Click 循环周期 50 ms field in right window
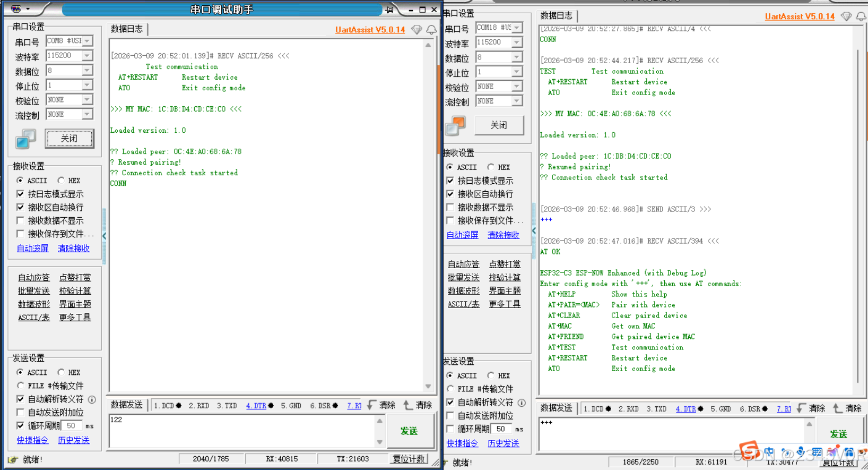868x470 pixels. click(x=502, y=429)
